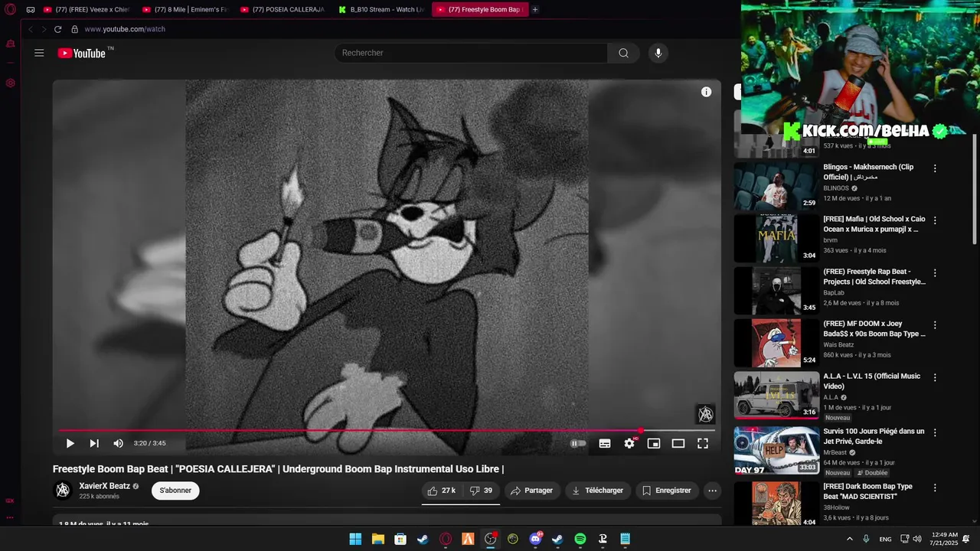Screen dimensions: 980x551
Task: Like the video showing 27 k
Action: (442, 491)
